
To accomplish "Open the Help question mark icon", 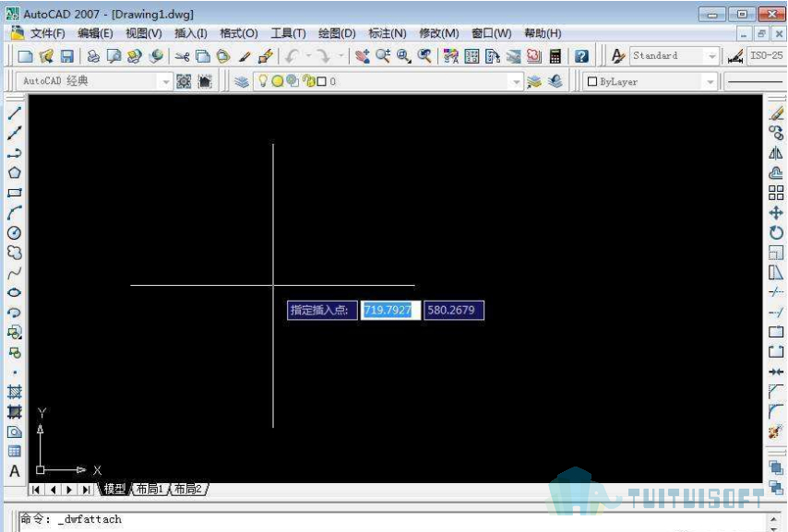I will [x=581, y=55].
